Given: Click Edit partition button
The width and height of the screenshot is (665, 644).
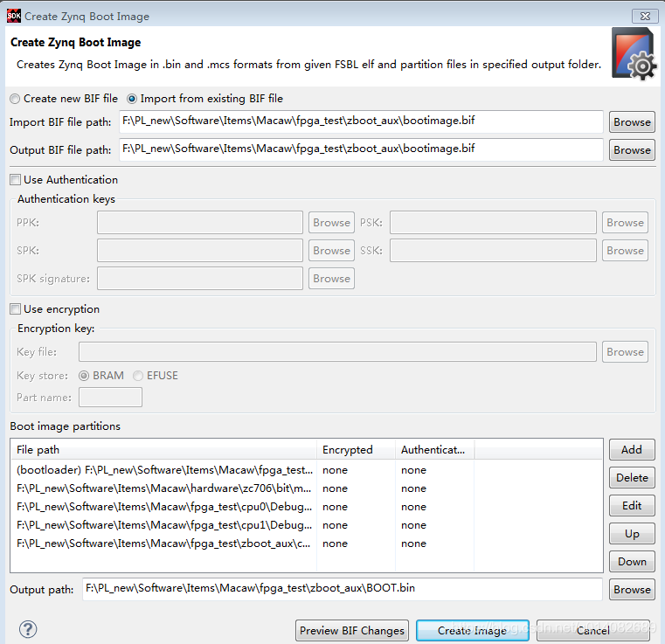Looking at the screenshot, I should tap(632, 506).
